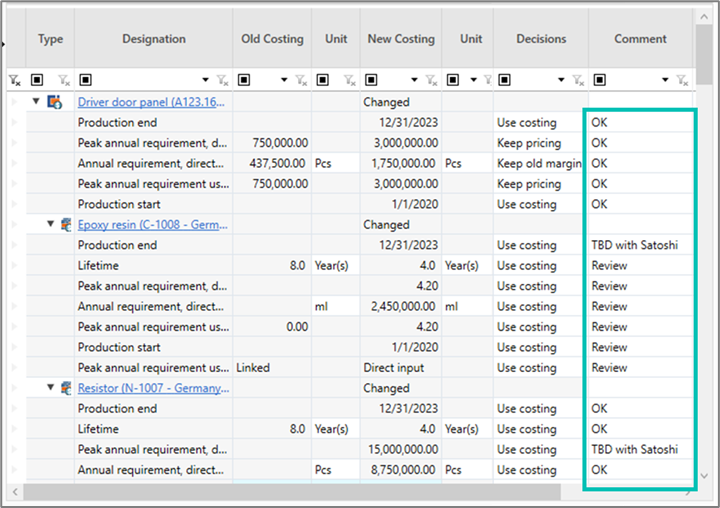Viewport: 720px width, 508px height.
Task: Select the 'Linked' old costing cell
Action: pos(272,368)
